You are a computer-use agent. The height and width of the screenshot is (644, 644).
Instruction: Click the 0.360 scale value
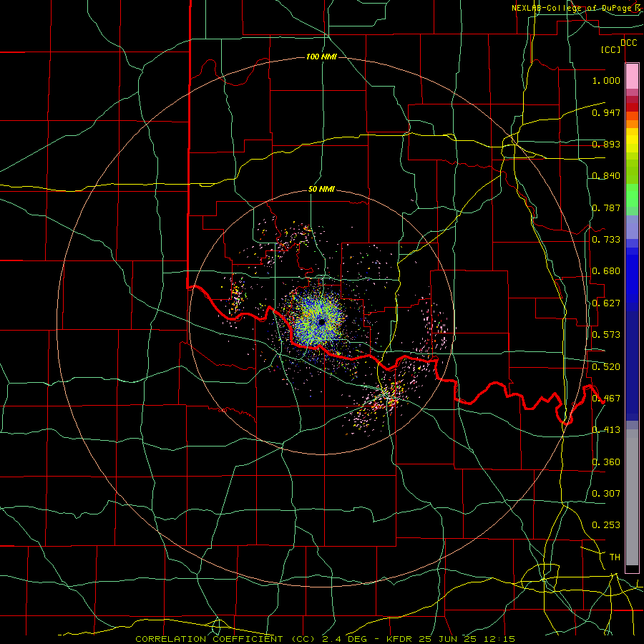(606, 462)
